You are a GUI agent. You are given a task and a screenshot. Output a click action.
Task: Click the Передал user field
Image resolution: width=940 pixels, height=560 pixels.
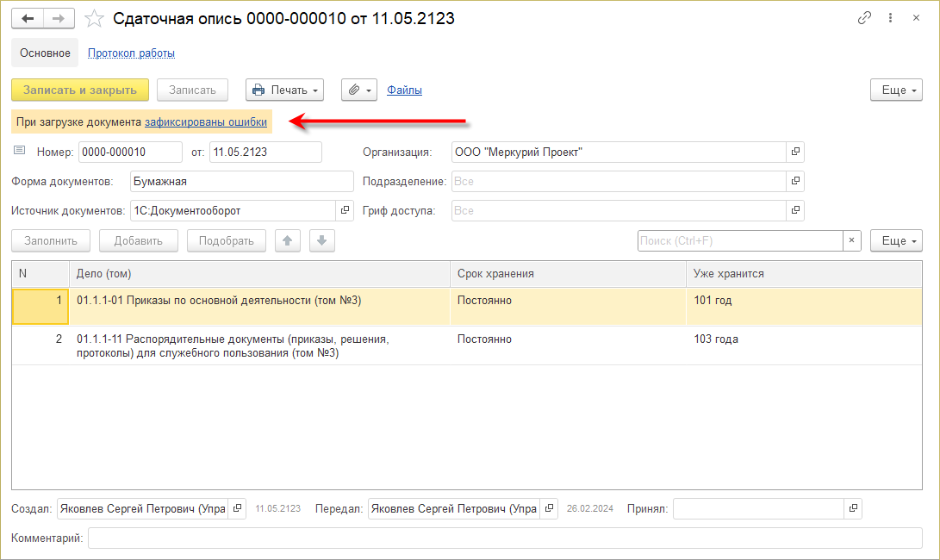click(x=454, y=508)
